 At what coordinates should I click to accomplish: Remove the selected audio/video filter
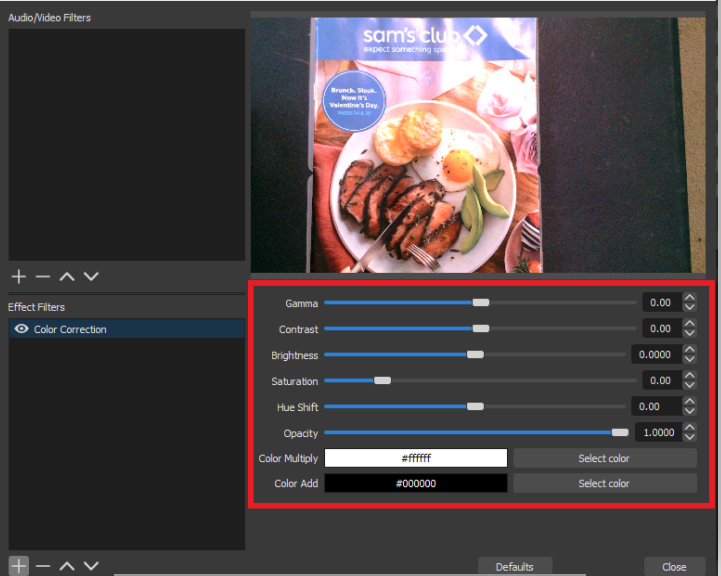coord(42,276)
